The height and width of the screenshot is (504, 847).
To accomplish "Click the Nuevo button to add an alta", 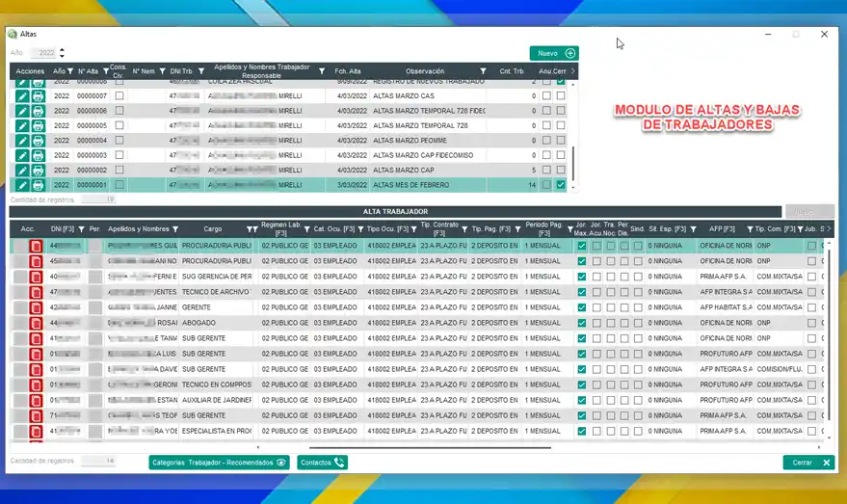I will 553,54.
